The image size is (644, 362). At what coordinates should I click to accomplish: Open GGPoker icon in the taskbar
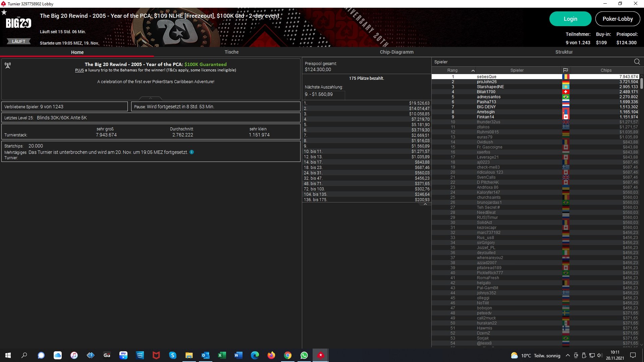tap(107, 355)
